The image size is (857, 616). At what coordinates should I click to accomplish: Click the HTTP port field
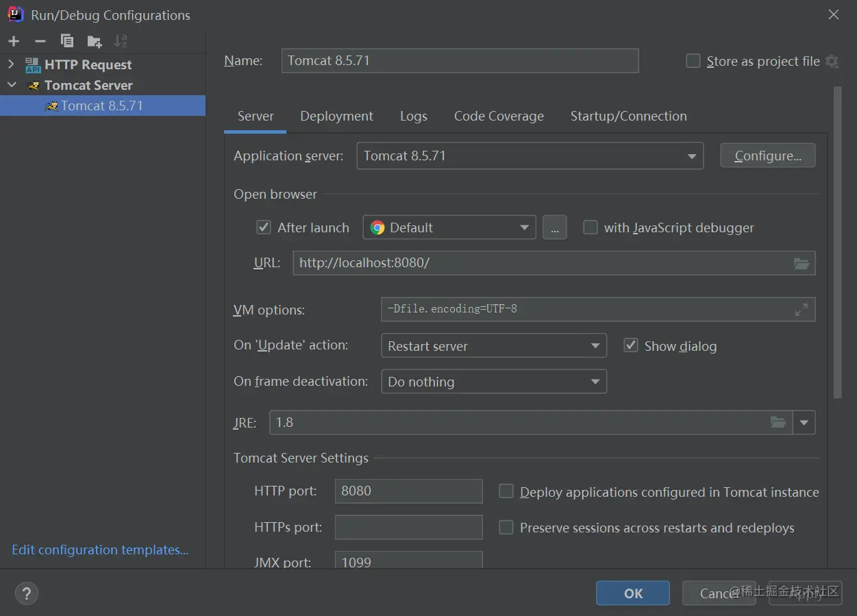click(x=409, y=491)
